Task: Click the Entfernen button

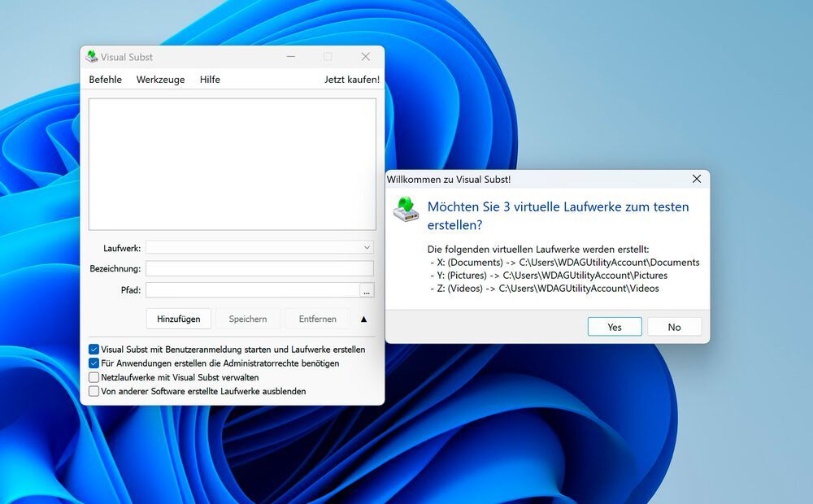Action: click(317, 319)
